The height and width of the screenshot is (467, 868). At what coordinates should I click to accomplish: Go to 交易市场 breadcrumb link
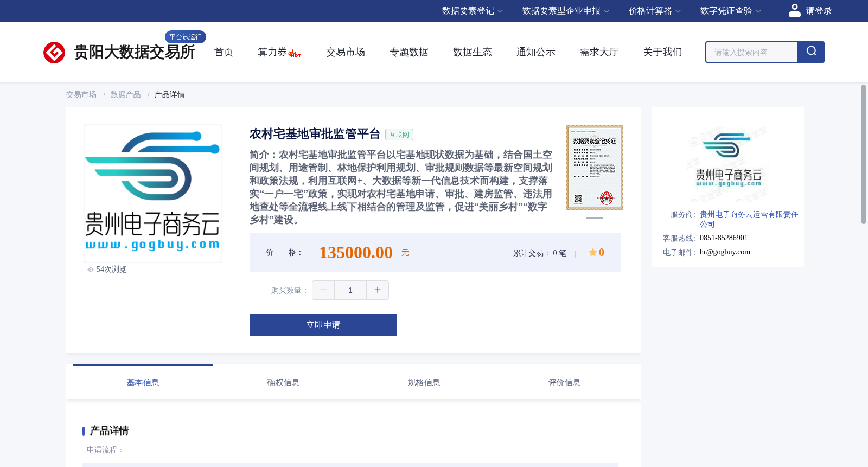pyautogui.click(x=81, y=95)
